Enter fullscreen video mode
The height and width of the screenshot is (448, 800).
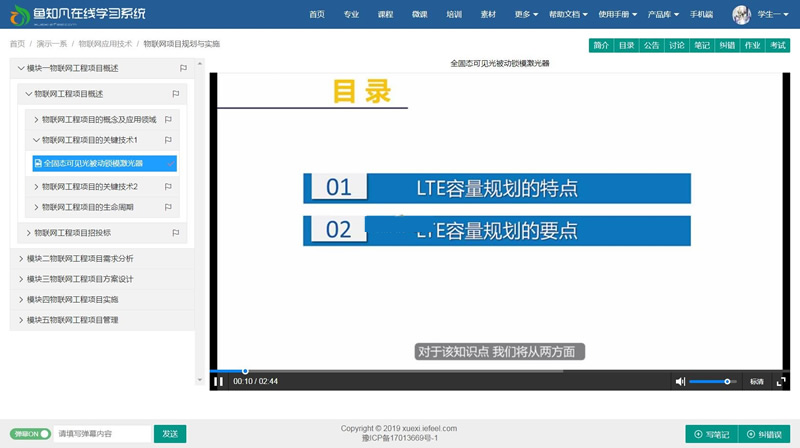(781, 381)
